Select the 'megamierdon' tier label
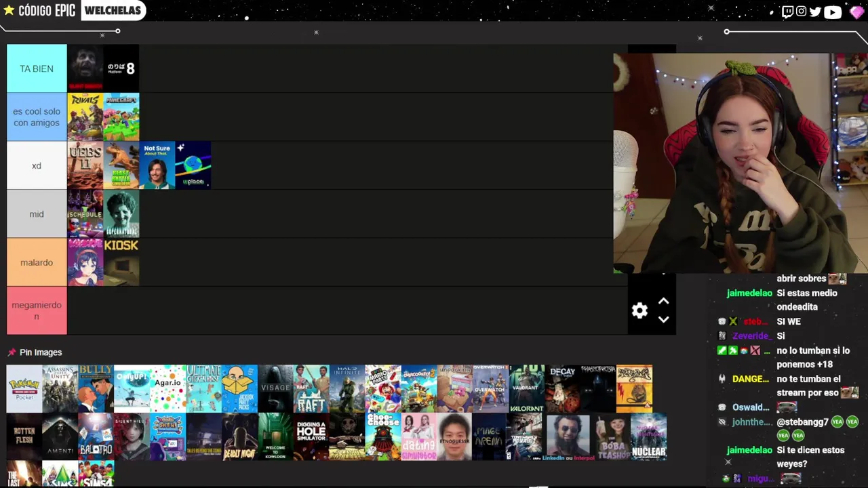Image resolution: width=868 pixels, height=488 pixels. point(37,311)
